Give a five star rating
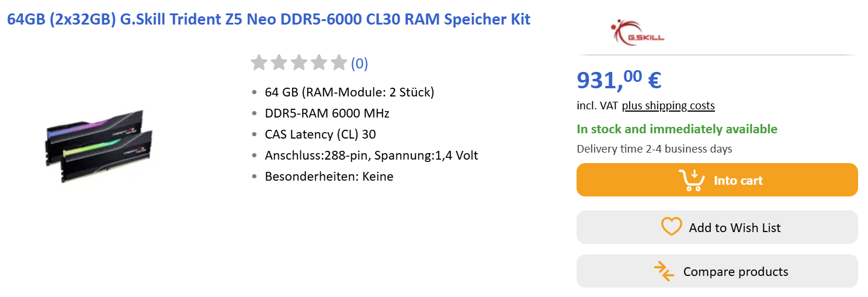 pyautogui.click(x=339, y=63)
